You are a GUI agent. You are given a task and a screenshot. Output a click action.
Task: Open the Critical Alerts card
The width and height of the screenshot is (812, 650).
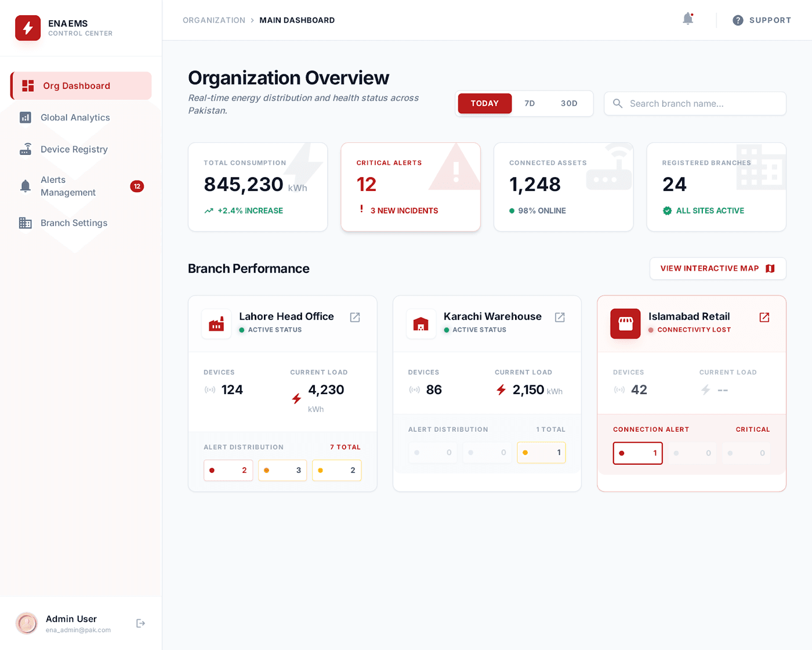tap(411, 187)
